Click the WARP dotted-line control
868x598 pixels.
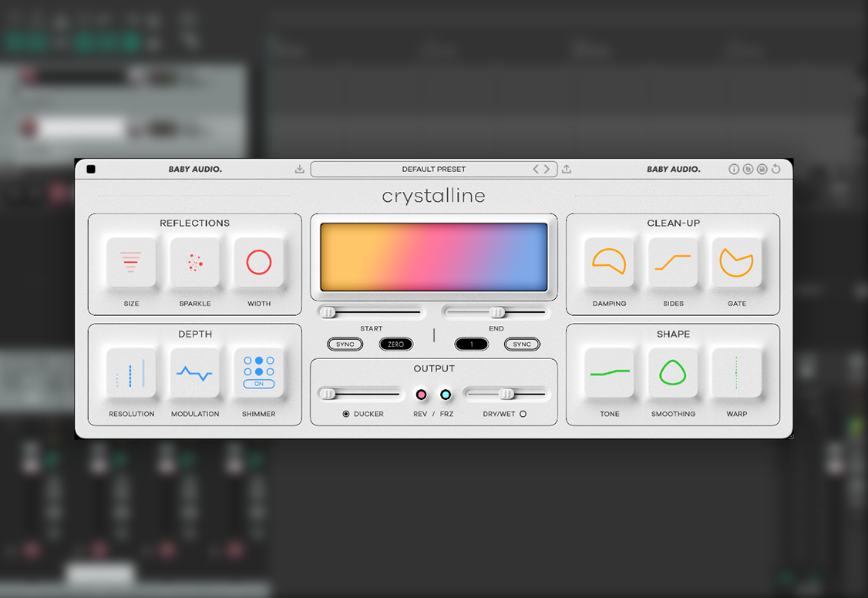[736, 373]
